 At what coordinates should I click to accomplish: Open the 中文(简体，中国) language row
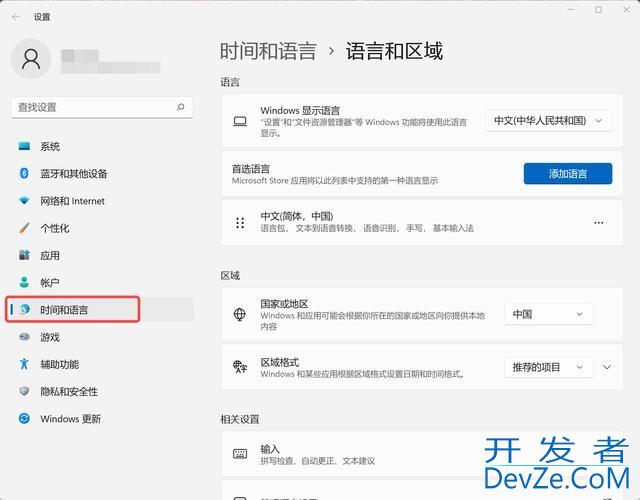point(422,223)
